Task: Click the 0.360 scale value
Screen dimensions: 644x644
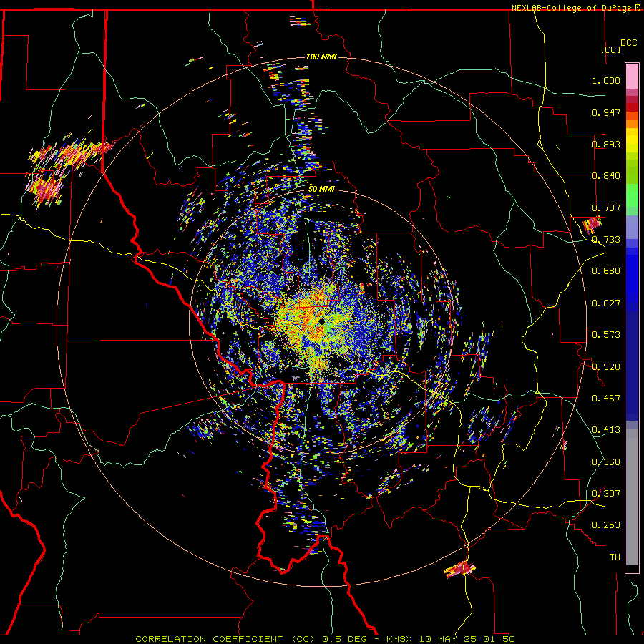Action: tap(606, 462)
